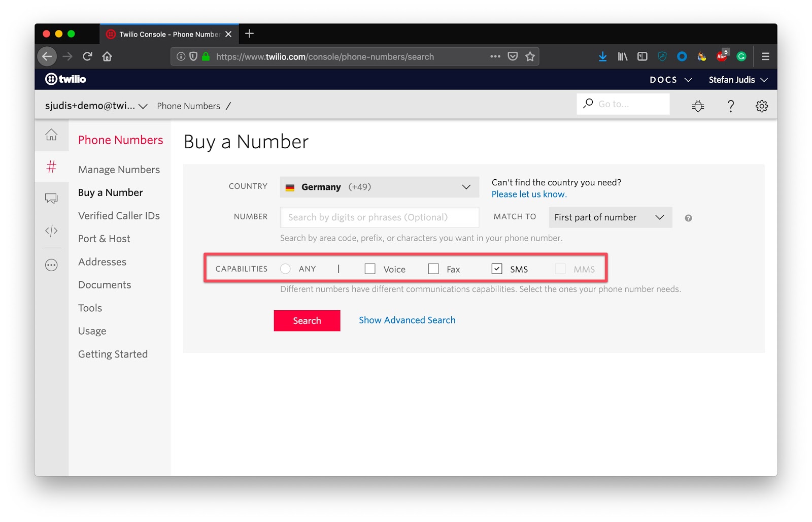Click Phone Numbers breadcrumb link
The height and width of the screenshot is (522, 812).
click(x=188, y=106)
